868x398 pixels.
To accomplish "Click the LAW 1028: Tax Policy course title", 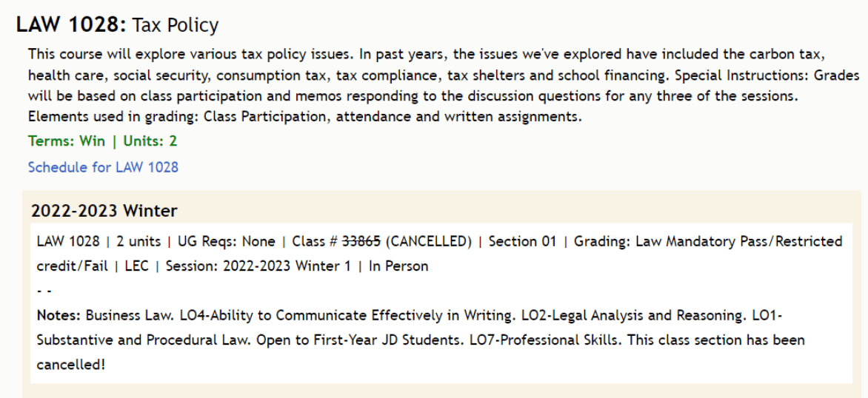I will tap(117, 25).
